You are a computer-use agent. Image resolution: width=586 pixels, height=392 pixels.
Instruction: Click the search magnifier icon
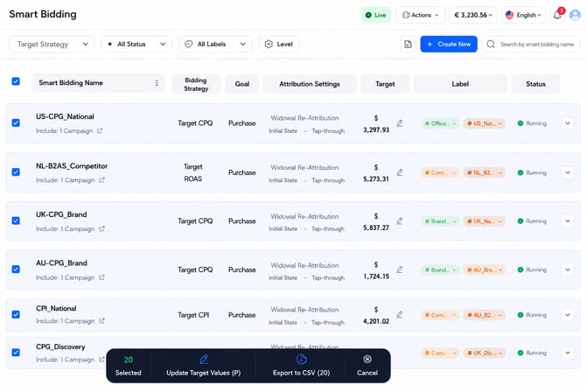pyautogui.click(x=491, y=44)
